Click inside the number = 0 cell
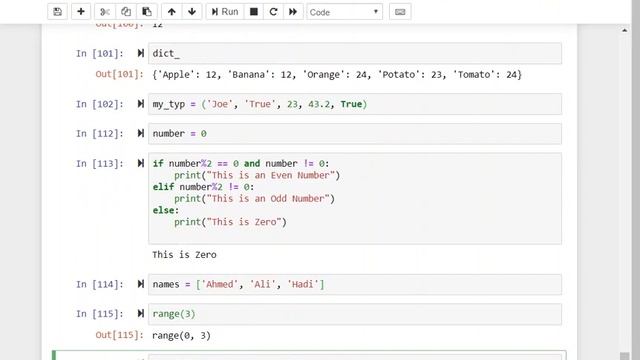Viewport: 640px width, 360px height. (x=355, y=133)
